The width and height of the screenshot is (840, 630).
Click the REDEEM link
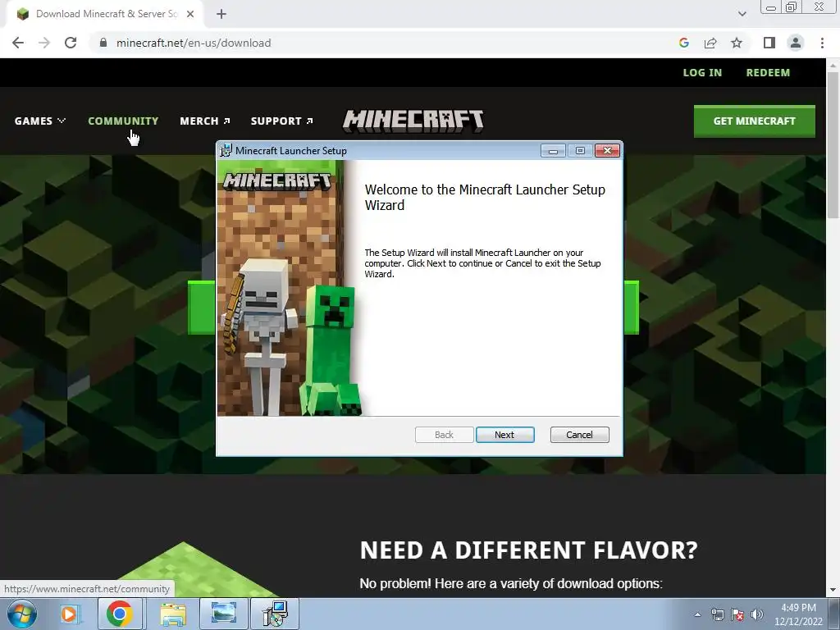pyautogui.click(x=768, y=72)
